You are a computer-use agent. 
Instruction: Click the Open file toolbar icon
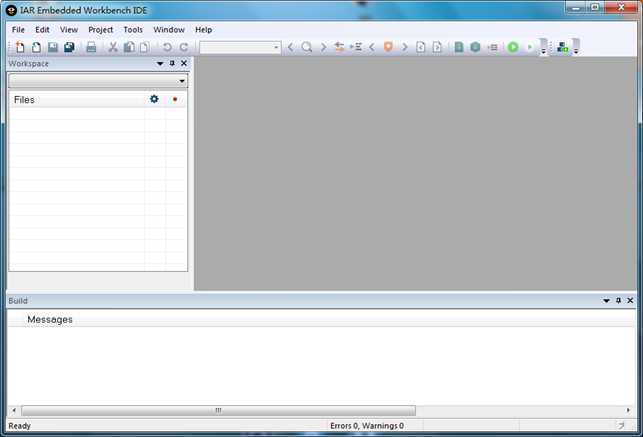[x=36, y=47]
